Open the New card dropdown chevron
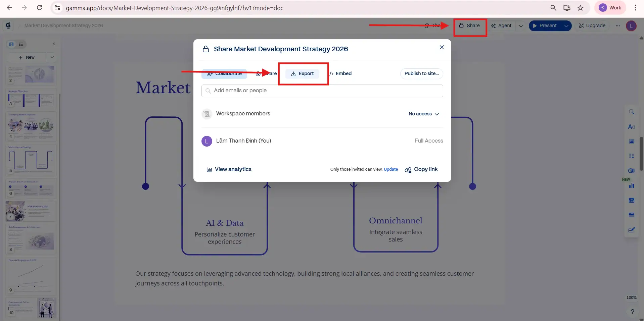Viewport: 644px width, 321px height. click(52, 57)
